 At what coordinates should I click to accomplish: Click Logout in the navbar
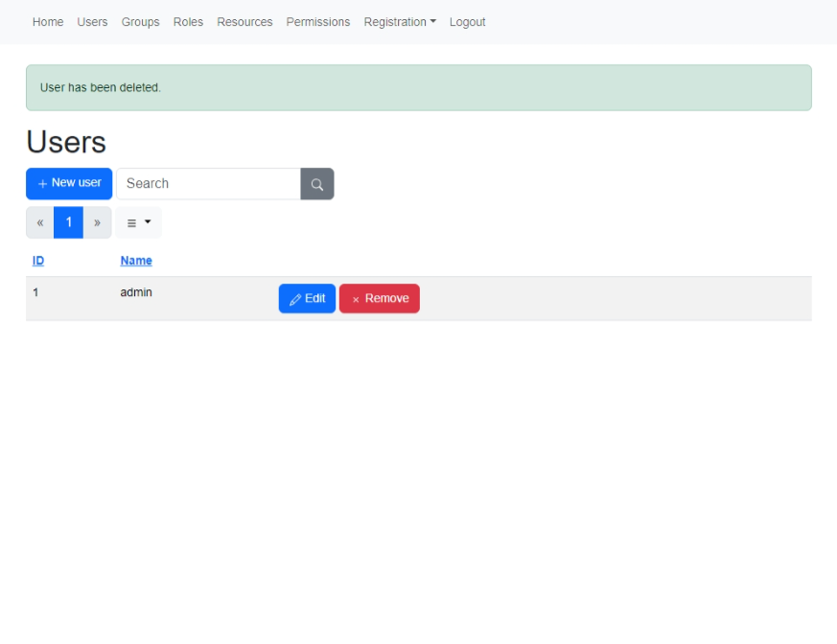468,22
